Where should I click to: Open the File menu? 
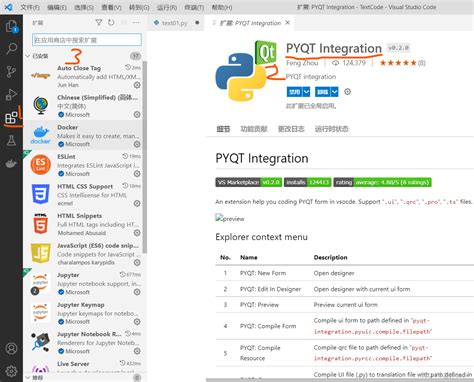coord(30,7)
